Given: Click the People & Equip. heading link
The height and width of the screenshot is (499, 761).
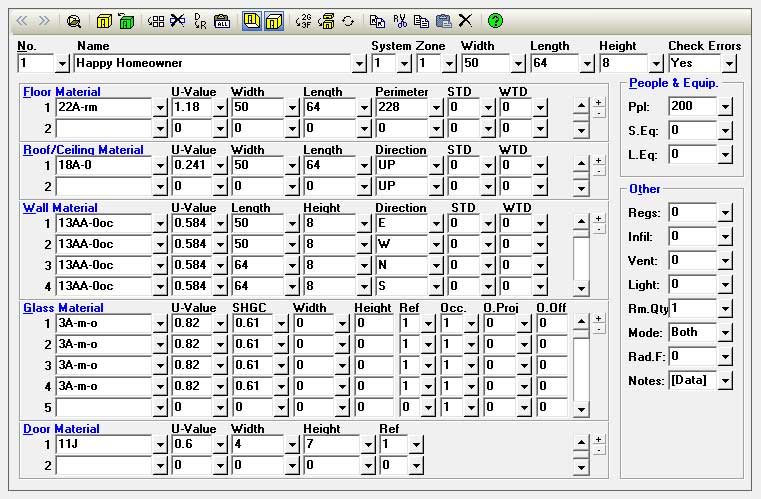Looking at the screenshot, I should point(673,83).
